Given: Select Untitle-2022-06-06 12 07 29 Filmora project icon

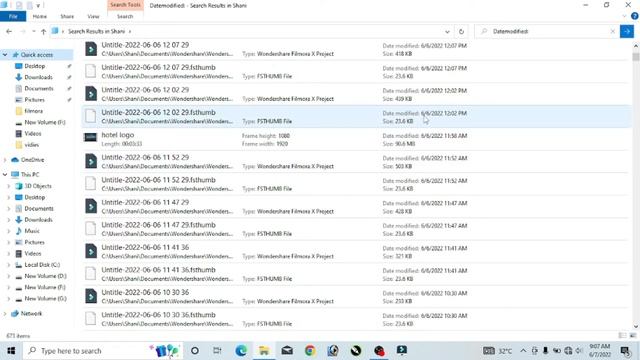Looking at the screenshot, I should (x=91, y=49).
